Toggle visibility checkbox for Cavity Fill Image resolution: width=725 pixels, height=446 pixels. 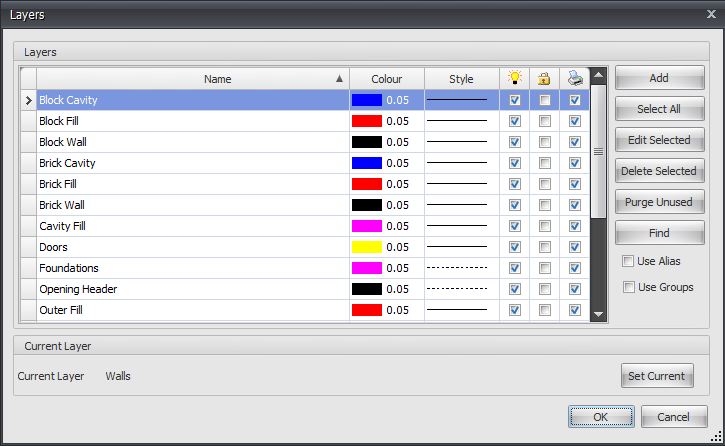(x=515, y=226)
